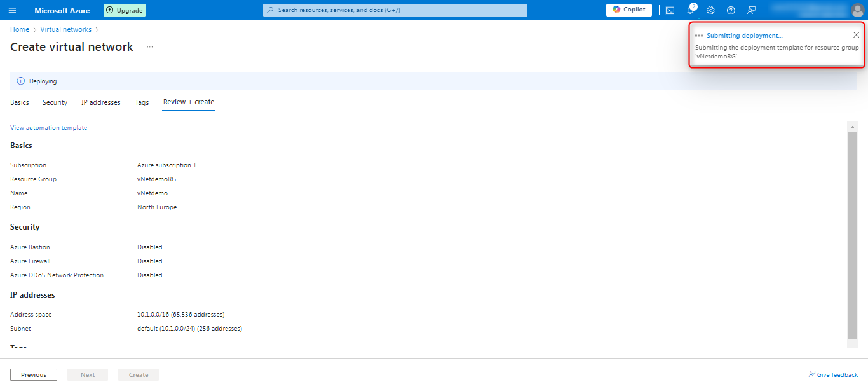This screenshot has width=868, height=391.
Task: Switch to the IP addresses tab
Action: (101, 102)
